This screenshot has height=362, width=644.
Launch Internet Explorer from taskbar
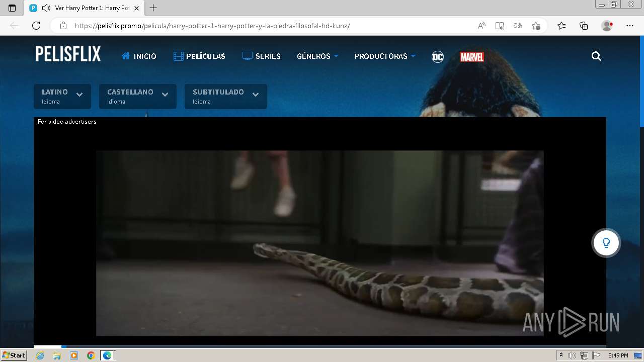[40, 355]
